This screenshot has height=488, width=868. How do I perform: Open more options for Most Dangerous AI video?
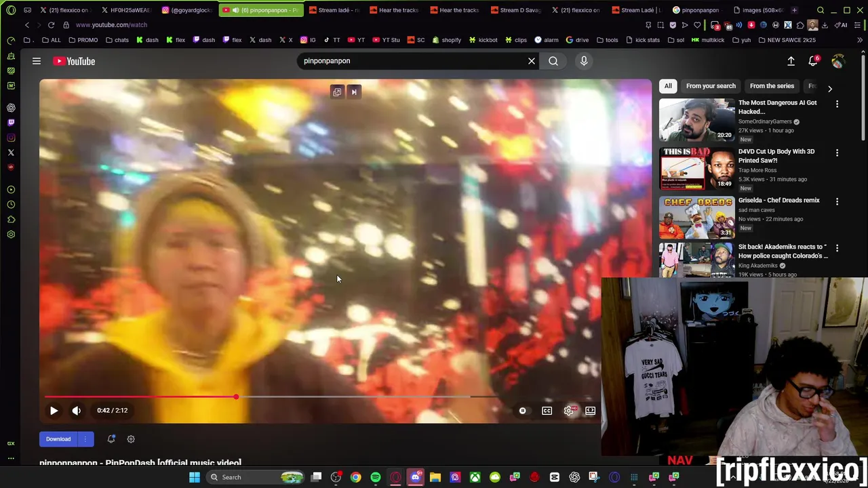click(837, 104)
